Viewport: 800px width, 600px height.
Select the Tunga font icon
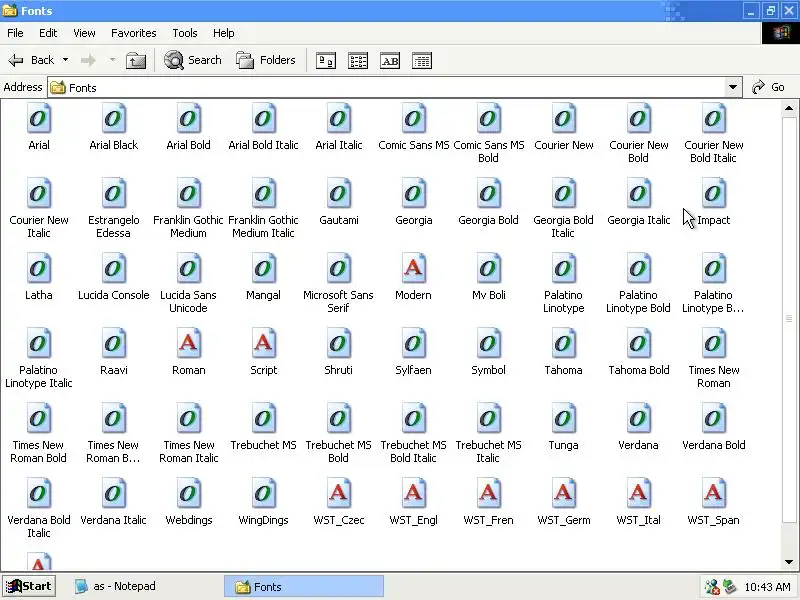pyautogui.click(x=564, y=418)
